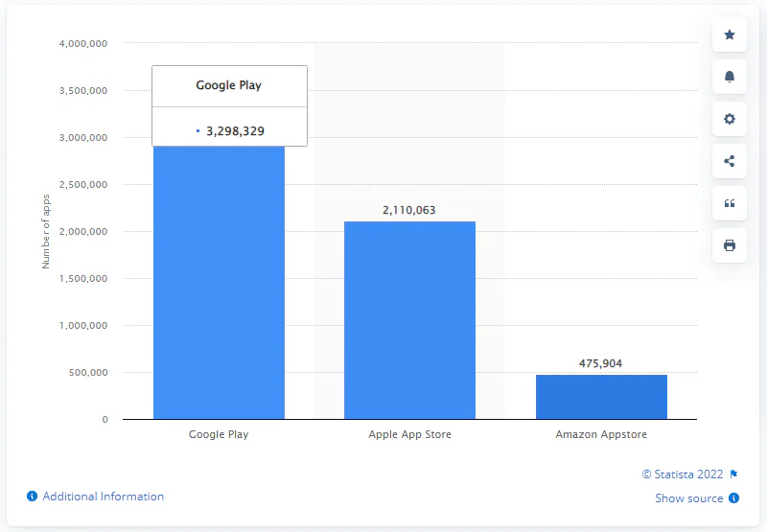The height and width of the screenshot is (532, 767).
Task: Open chart settings gear icon
Action: tap(730, 119)
